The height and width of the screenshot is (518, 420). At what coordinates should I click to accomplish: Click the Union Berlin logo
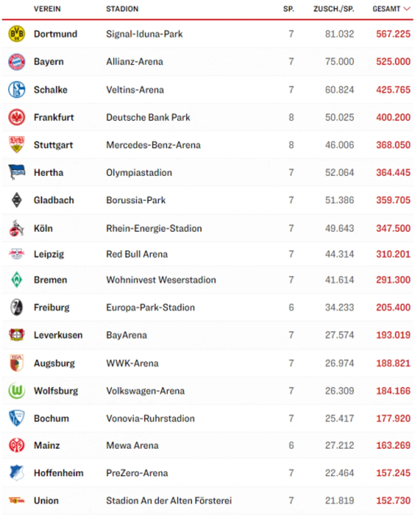tap(17, 501)
